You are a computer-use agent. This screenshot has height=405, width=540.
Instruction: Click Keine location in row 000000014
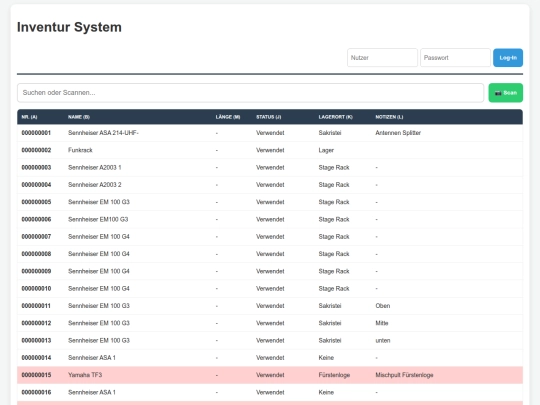(x=326, y=357)
